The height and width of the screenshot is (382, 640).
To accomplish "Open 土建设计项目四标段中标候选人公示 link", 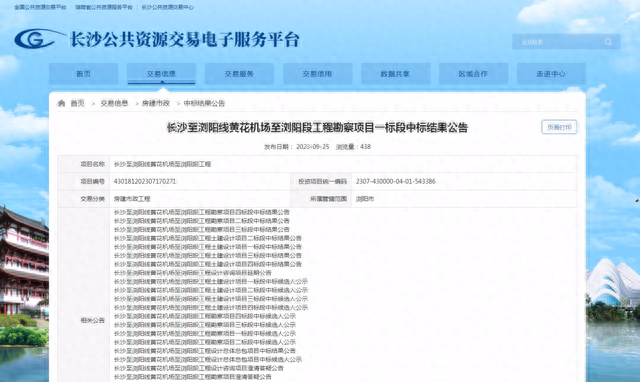I will click(211, 307).
